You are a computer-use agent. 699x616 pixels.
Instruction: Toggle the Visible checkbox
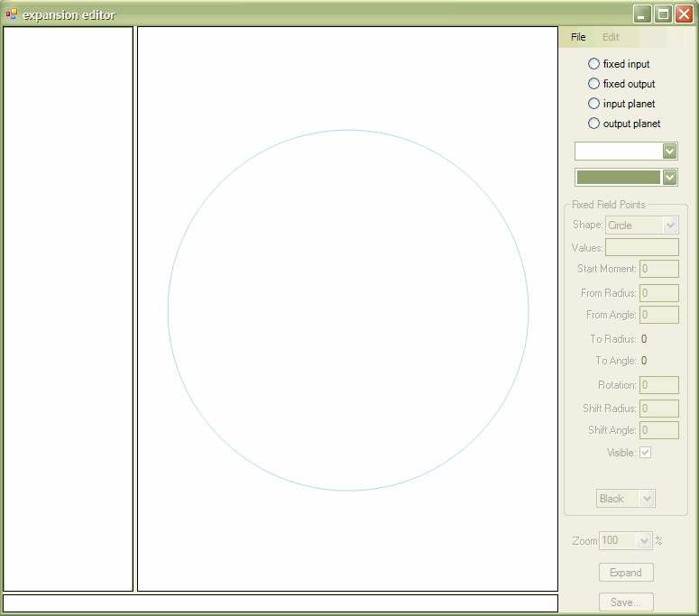coord(645,453)
